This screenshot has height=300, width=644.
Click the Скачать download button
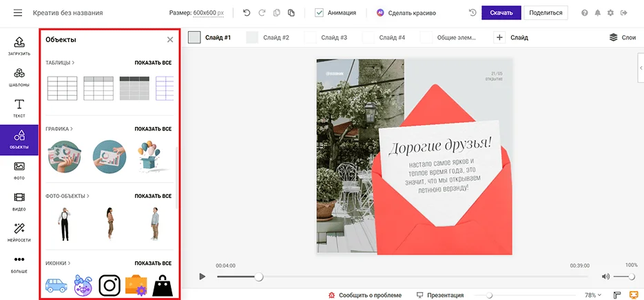(501, 13)
